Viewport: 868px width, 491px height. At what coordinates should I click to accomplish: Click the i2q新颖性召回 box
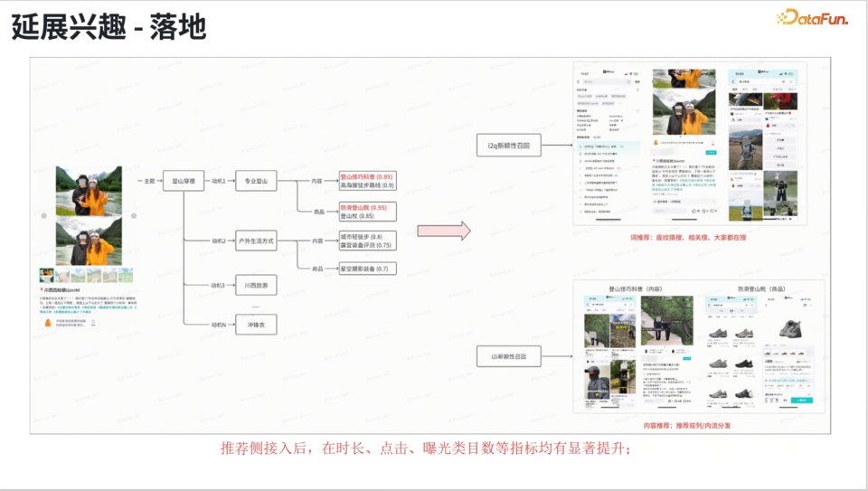[508, 145]
